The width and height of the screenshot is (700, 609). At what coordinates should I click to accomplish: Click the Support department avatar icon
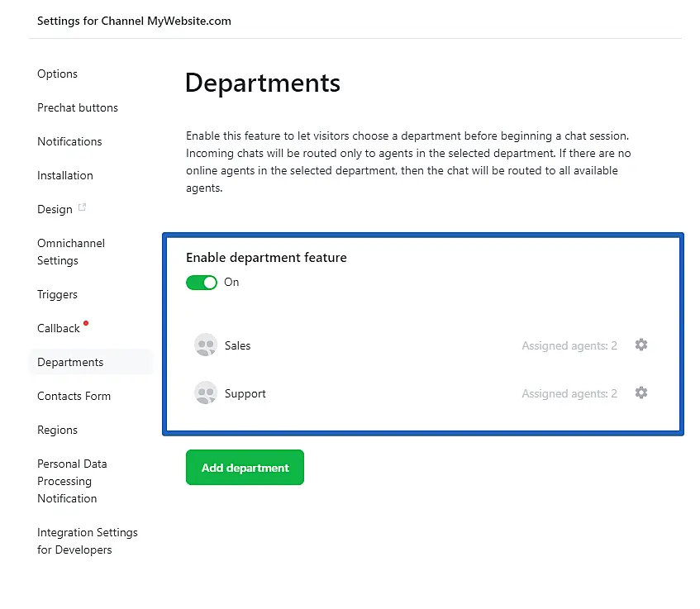(206, 393)
